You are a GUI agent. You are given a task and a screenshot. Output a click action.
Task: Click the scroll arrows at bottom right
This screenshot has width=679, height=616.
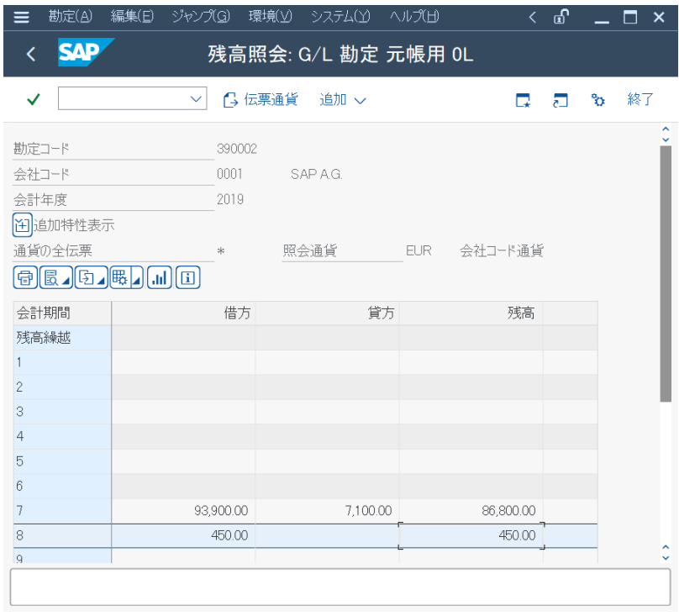tap(666, 553)
